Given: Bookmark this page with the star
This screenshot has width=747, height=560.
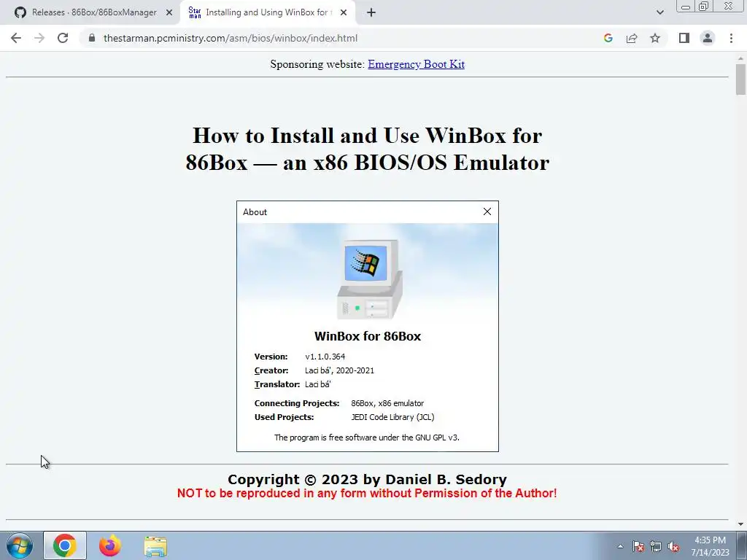Looking at the screenshot, I should click(x=655, y=38).
